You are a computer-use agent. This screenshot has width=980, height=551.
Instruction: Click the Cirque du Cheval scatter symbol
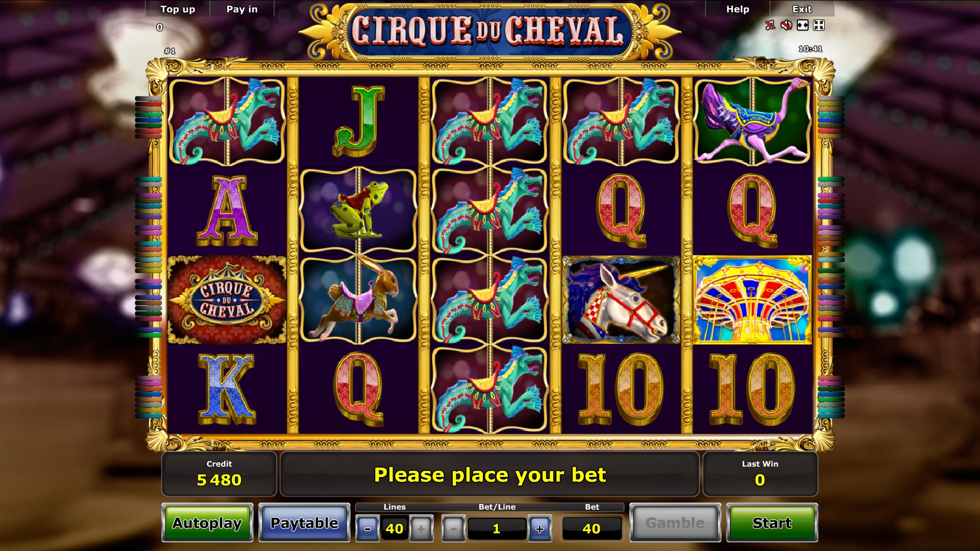[x=227, y=300]
